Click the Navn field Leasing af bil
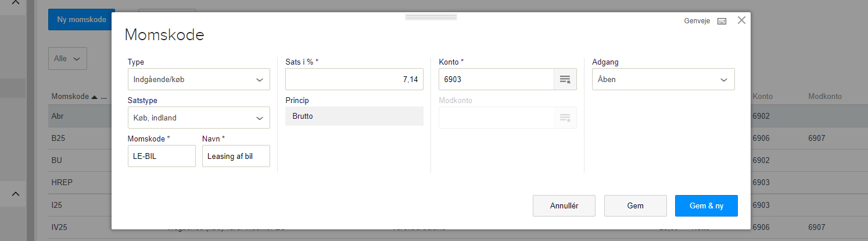This screenshot has height=241, width=868. 236,156
